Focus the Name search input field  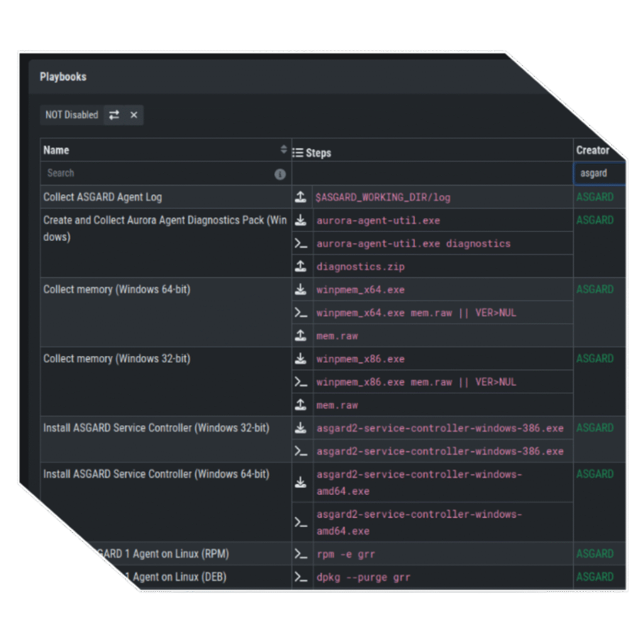[166, 174]
